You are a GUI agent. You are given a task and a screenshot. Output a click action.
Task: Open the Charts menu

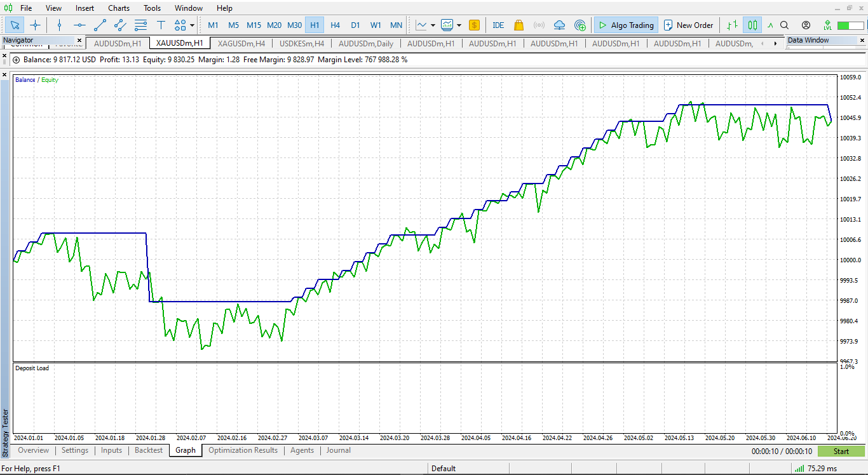click(118, 8)
